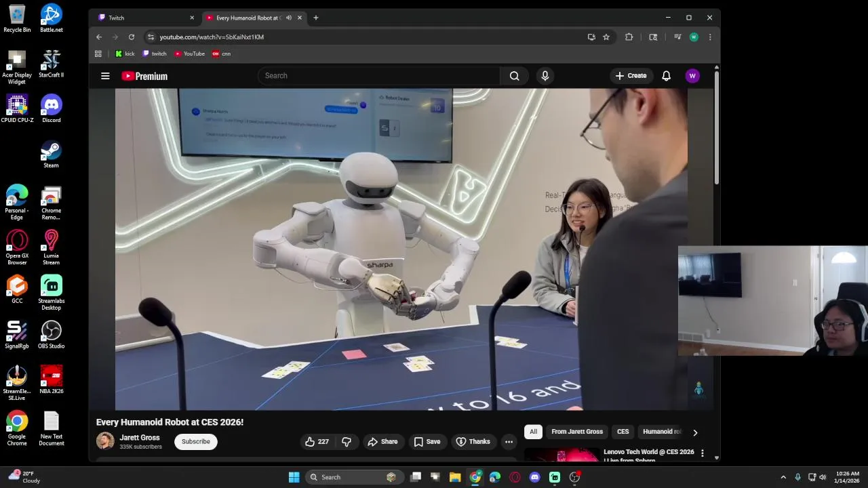Image resolution: width=868 pixels, height=488 pixels.
Task: Show hidden system tray icons
Action: pos(783,477)
